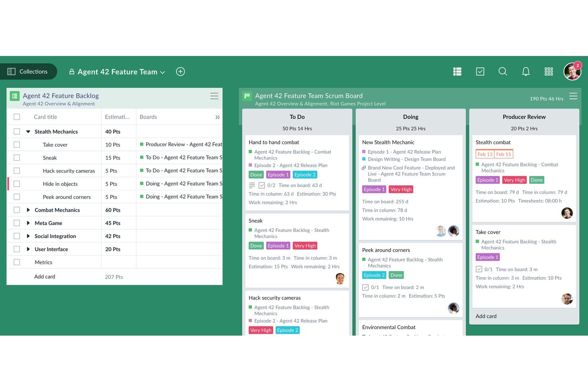Sort by Card title column header
588x392 pixels.
pyautogui.click(x=45, y=117)
